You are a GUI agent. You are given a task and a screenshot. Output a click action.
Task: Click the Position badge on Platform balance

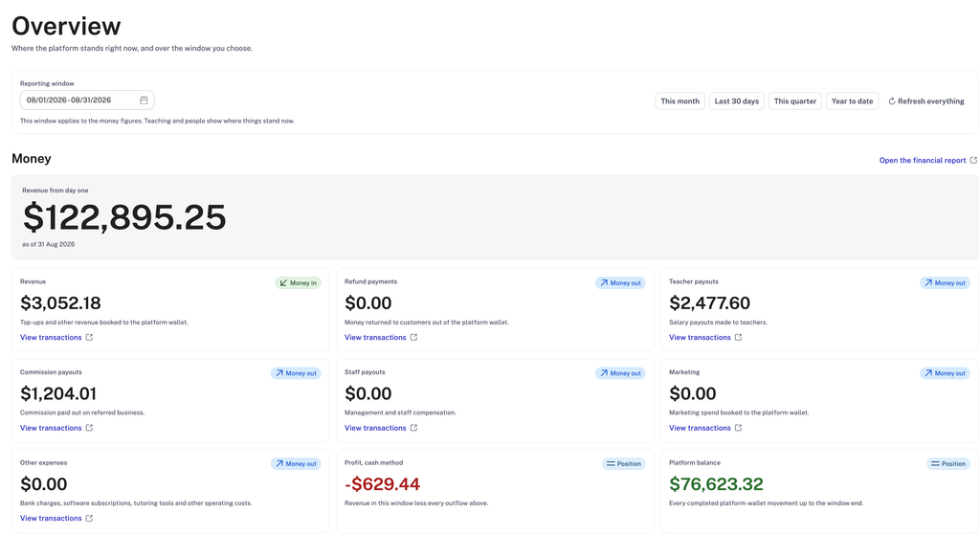click(x=948, y=463)
